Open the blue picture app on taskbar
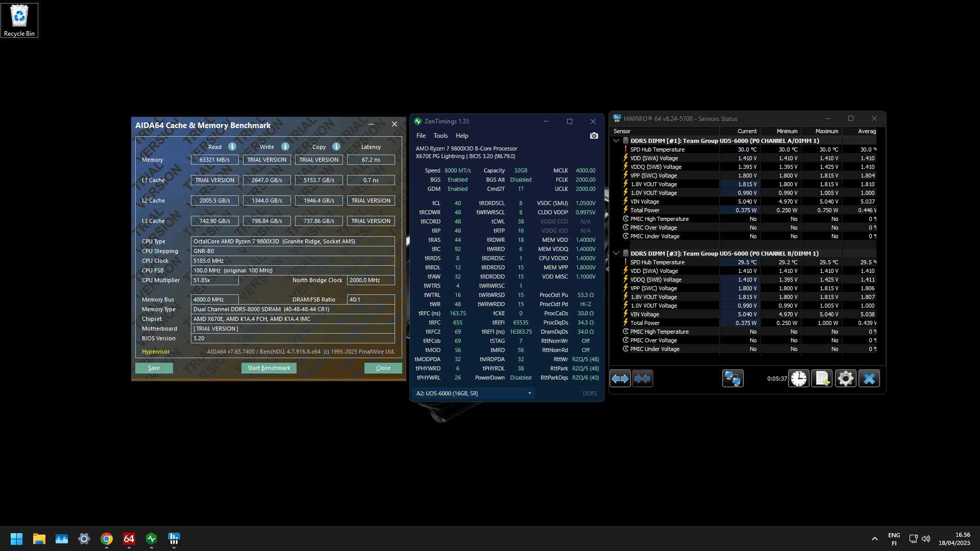Viewport: 980px width, 551px height. (62, 539)
